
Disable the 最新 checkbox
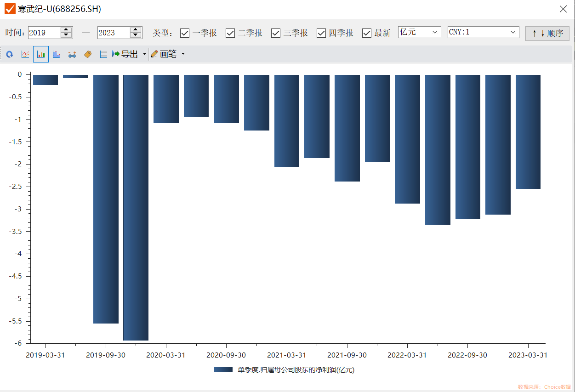click(367, 33)
